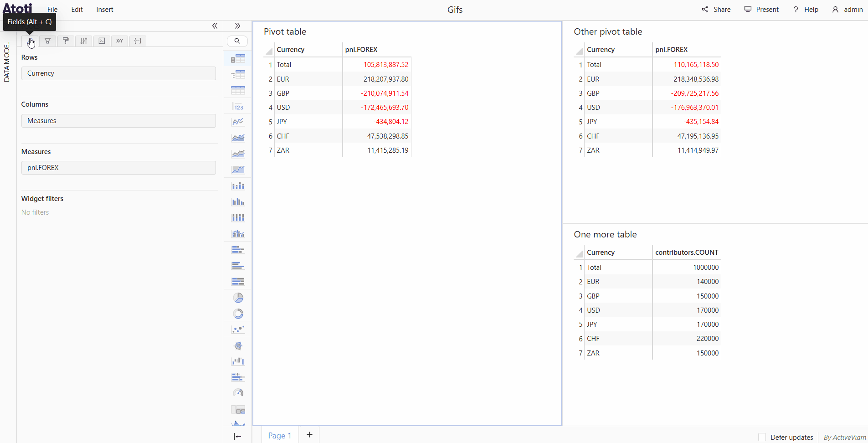Start Present mode
The image size is (868, 443).
pyautogui.click(x=761, y=10)
